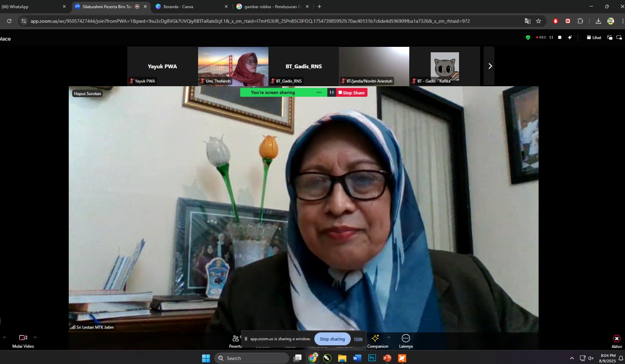
Task: Pause the screen share
Action: pyautogui.click(x=332, y=92)
